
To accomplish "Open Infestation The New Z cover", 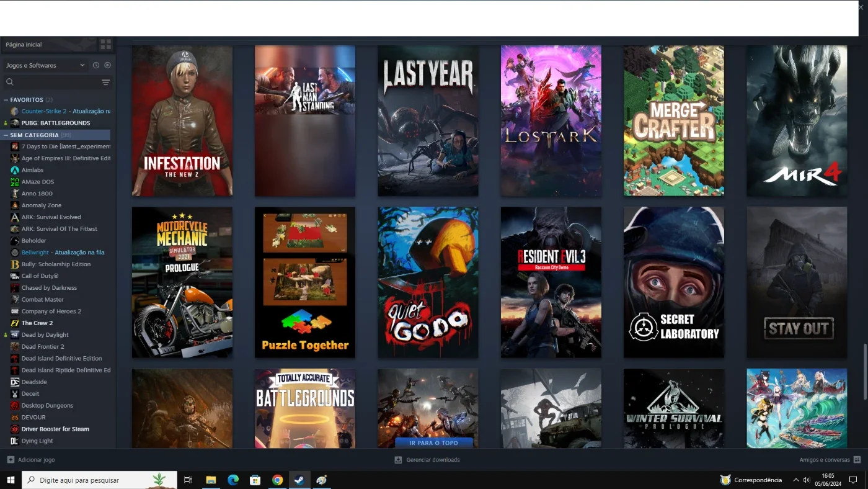I will point(182,121).
